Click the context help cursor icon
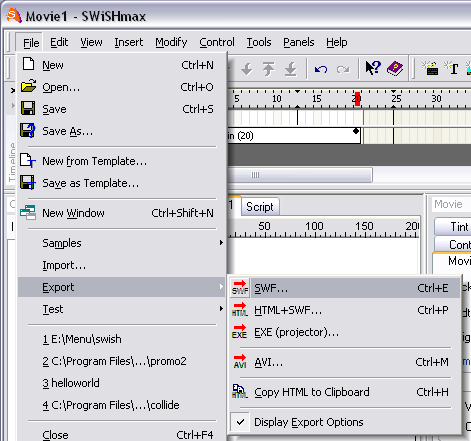Viewport: 471px width, 441px height. [x=373, y=68]
